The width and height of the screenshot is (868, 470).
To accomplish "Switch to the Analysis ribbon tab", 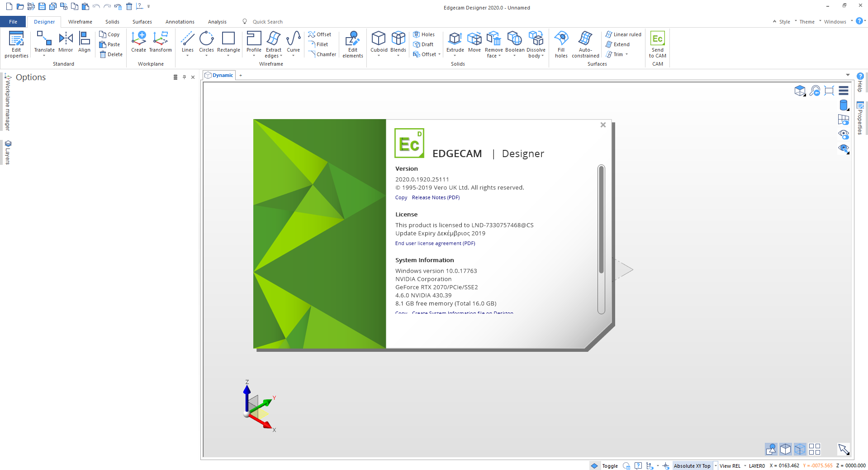I will [217, 21].
